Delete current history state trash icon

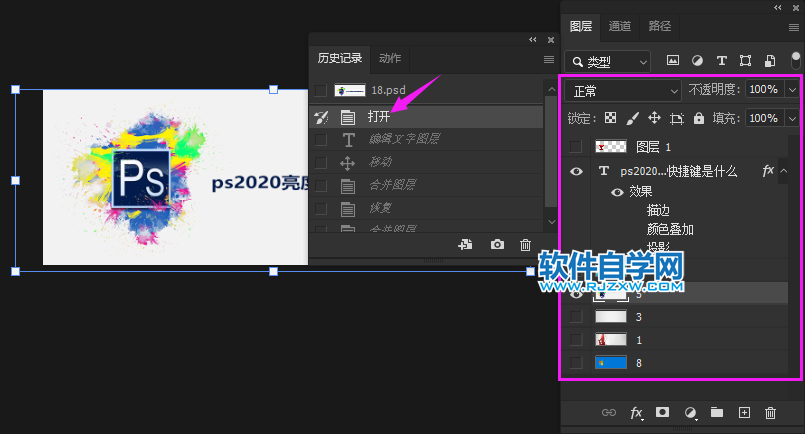(x=525, y=245)
